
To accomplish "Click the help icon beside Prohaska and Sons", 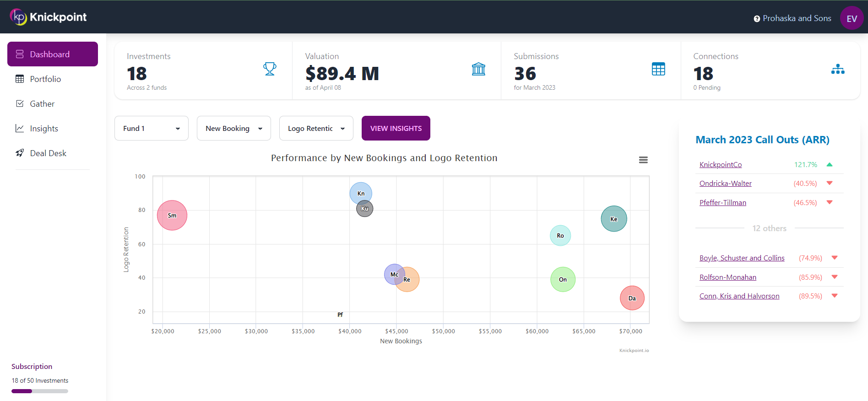I will tap(757, 19).
